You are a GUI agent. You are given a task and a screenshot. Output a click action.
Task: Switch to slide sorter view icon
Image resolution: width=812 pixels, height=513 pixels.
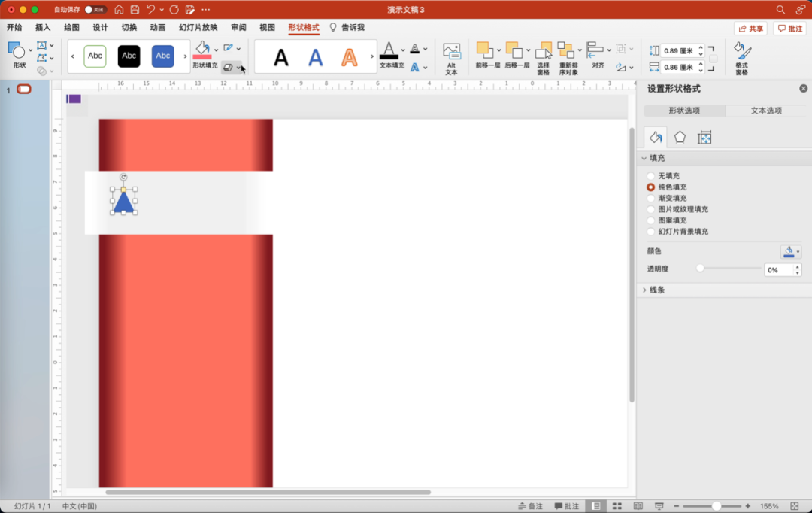click(x=617, y=506)
